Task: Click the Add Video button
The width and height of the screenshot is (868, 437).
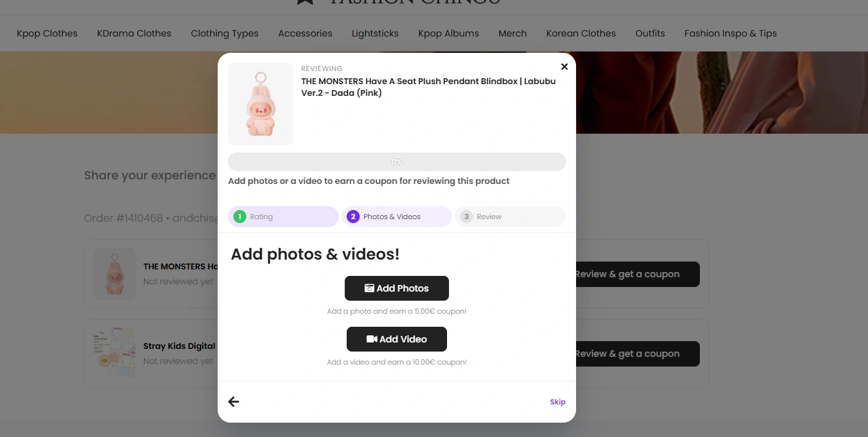Action: click(396, 339)
